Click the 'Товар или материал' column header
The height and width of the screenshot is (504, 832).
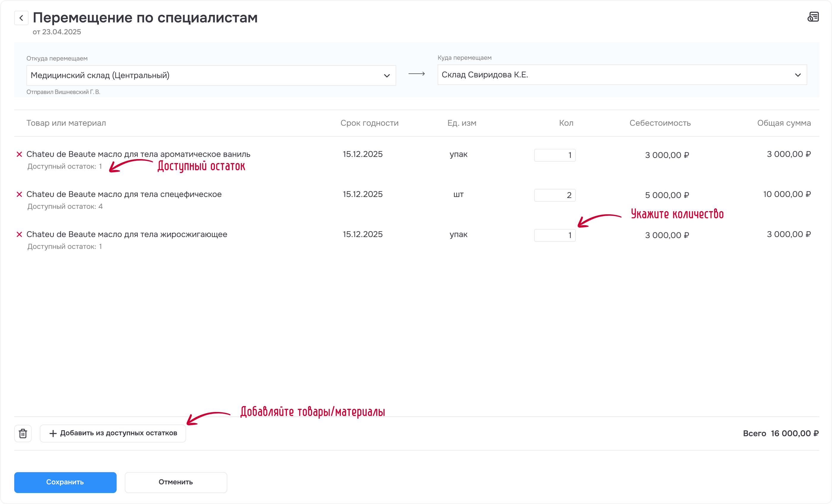(x=66, y=123)
